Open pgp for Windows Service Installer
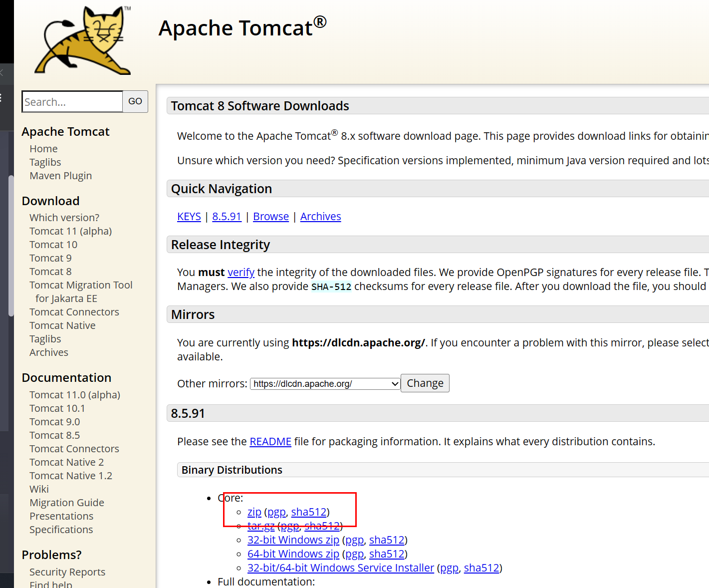This screenshot has width=709, height=588. pyautogui.click(x=449, y=568)
